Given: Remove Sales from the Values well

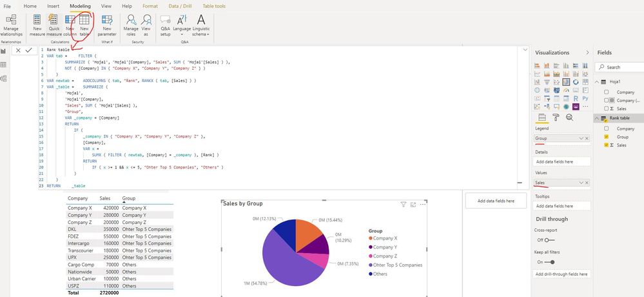Looking at the screenshot, I should click(587, 182).
